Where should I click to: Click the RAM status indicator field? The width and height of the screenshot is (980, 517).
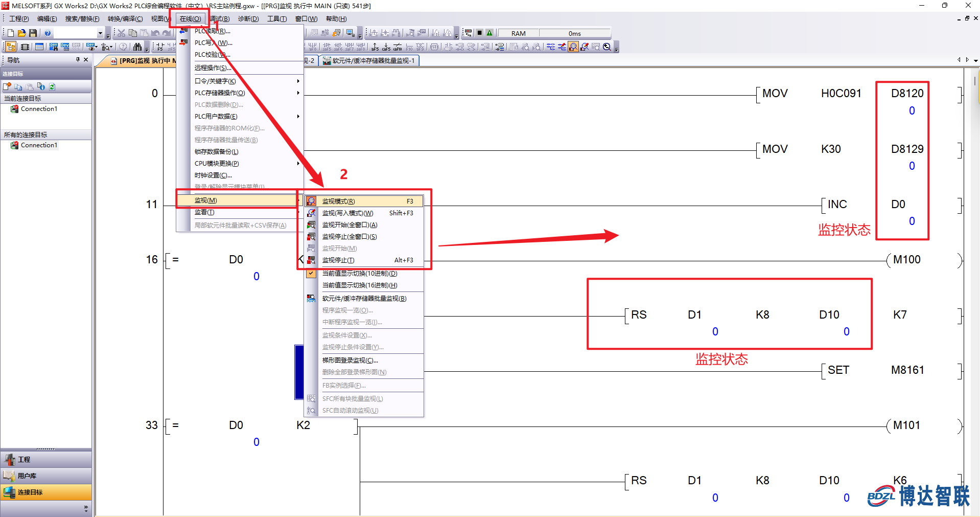(x=518, y=33)
